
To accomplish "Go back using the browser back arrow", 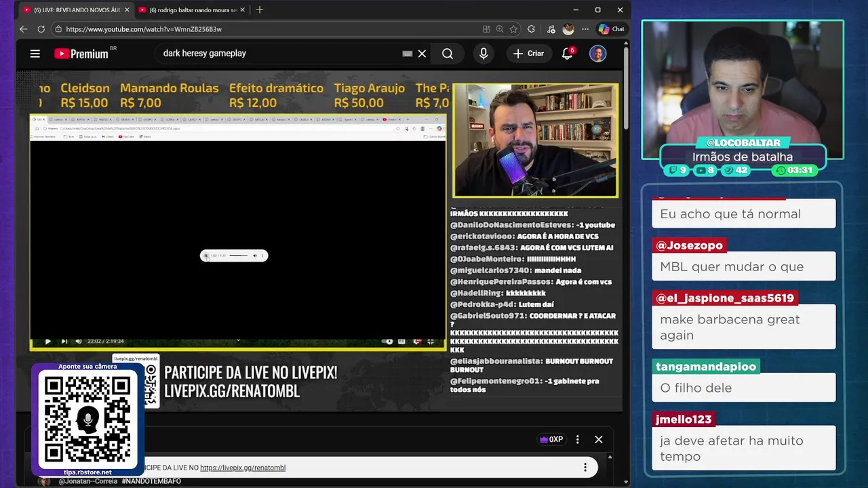I will (23, 29).
